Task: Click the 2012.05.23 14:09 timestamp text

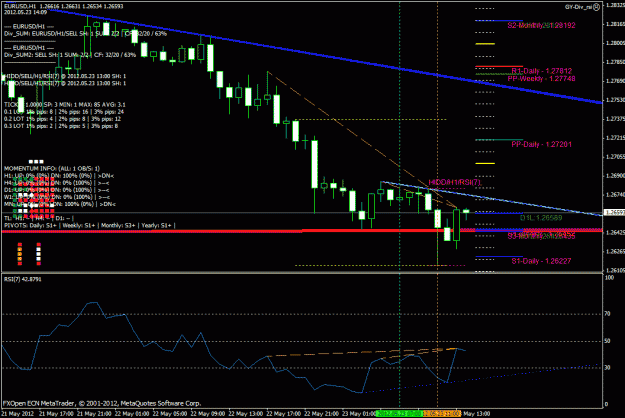Action: [x=26, y=12]
